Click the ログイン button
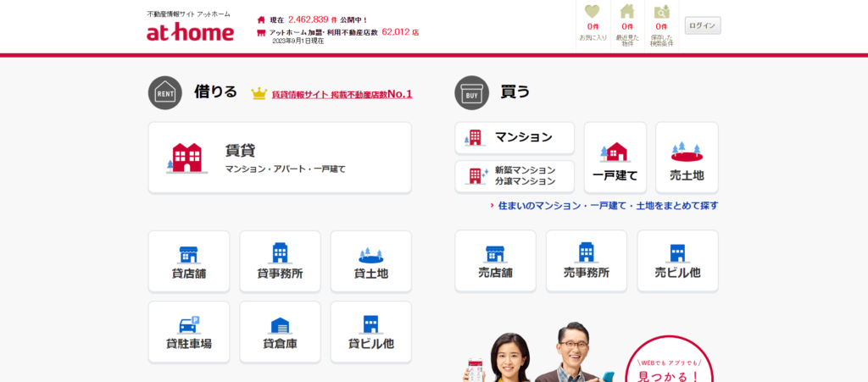Image resolution: width=868 pixels, height=382 pixels. [703, 25]
